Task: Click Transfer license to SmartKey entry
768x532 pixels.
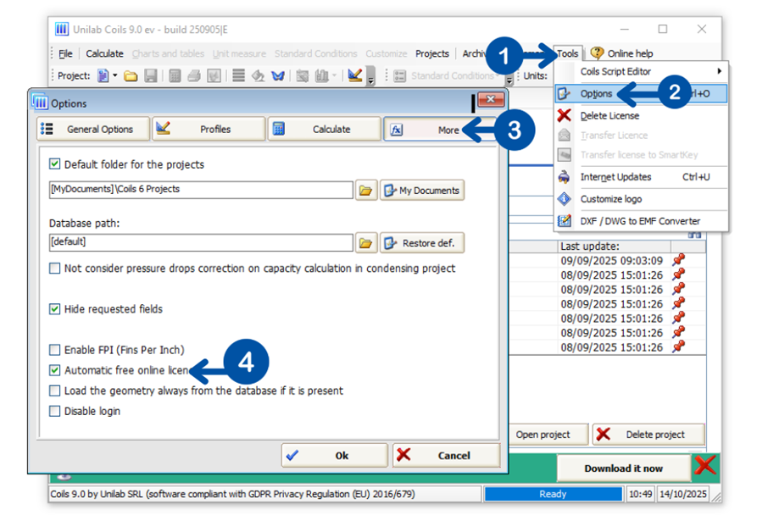Action: point(641,155)
